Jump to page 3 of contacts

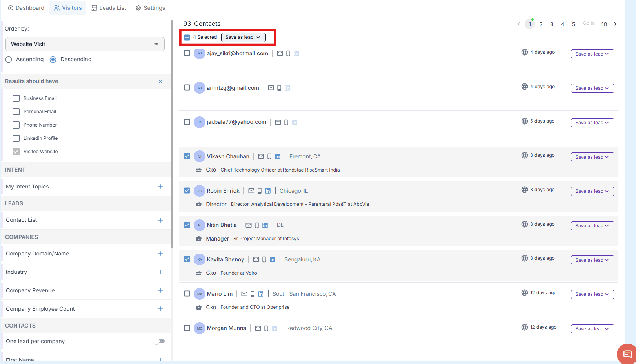[552, 24]
